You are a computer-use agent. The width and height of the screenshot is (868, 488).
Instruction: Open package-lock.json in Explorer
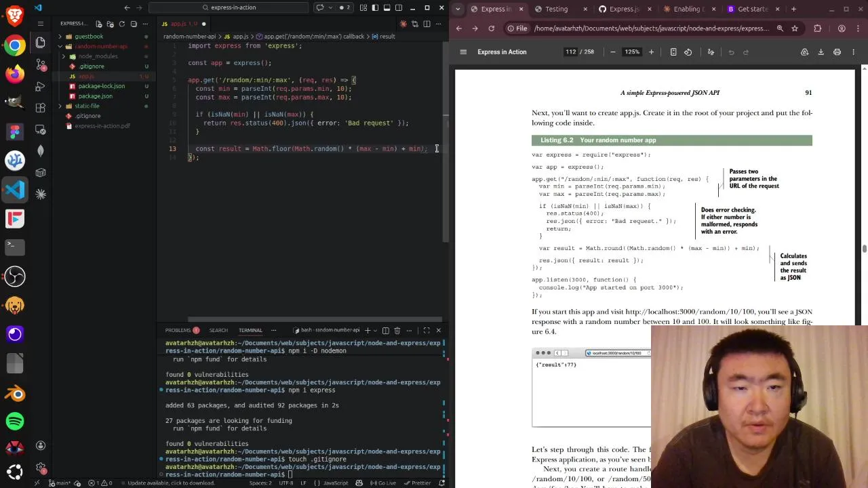coord(101,86)
